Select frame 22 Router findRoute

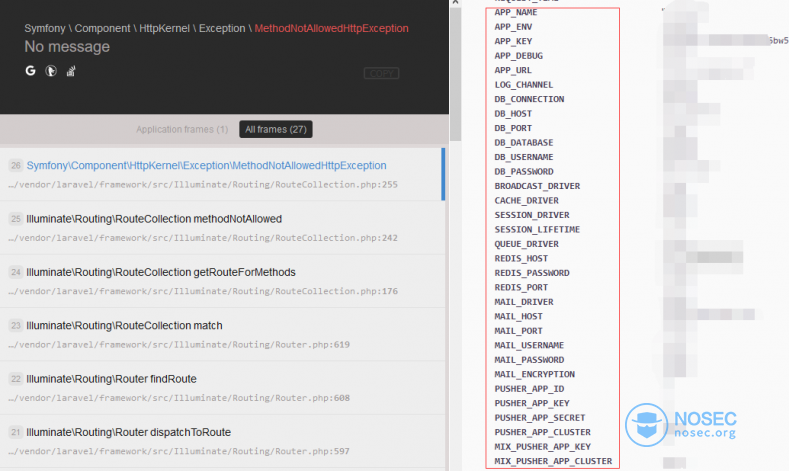tap(221, 387)
